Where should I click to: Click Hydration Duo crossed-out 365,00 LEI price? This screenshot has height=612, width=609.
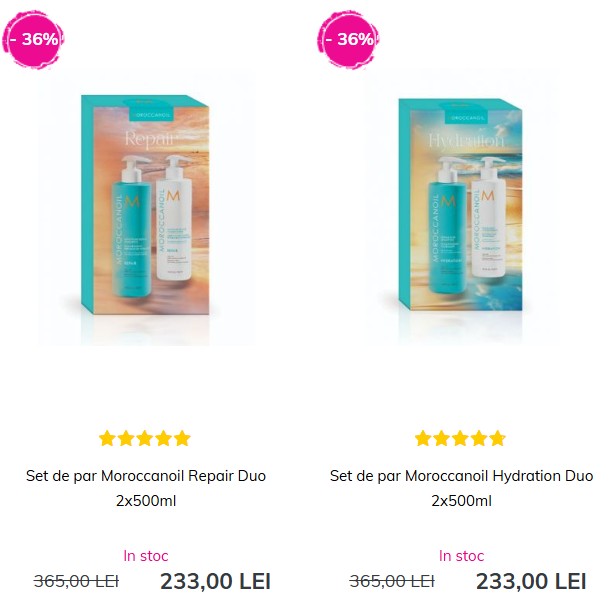click(392, 582)
